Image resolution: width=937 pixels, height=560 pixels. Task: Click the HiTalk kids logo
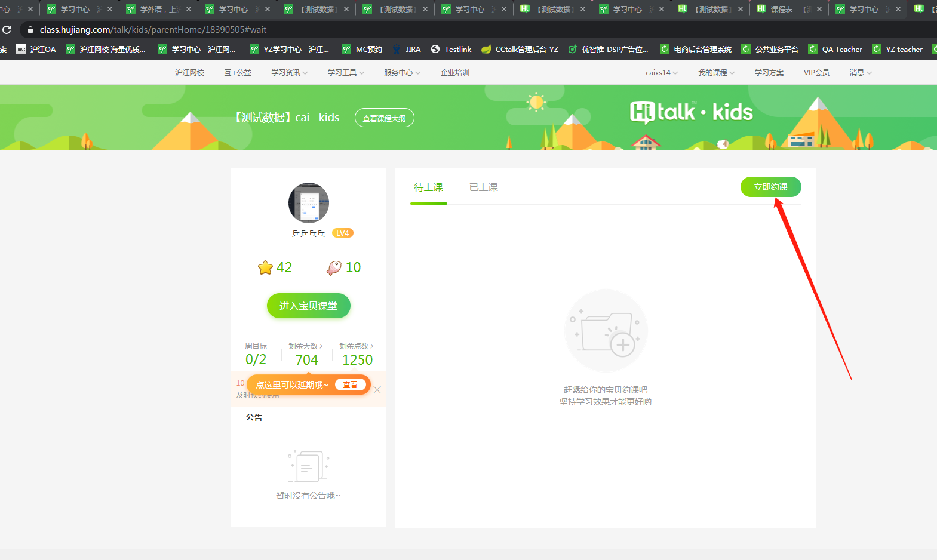pos(691,112)
